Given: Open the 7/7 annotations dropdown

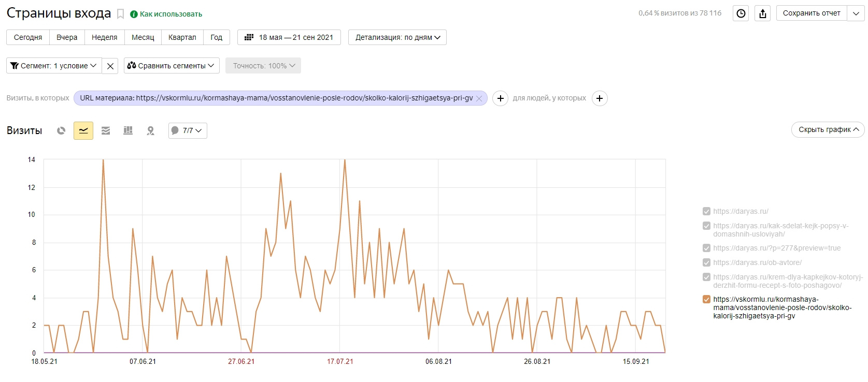Looking at the screenshot, I should 188,130.
